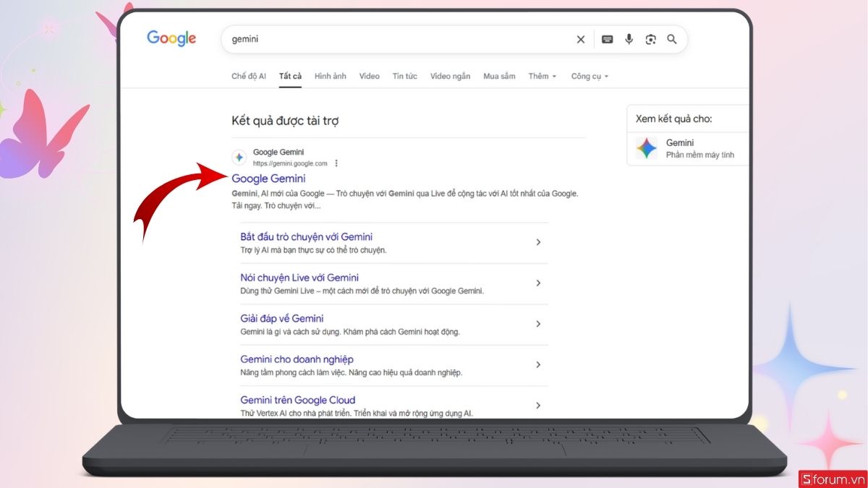The width and height of the screenshot is (868, 488).
Task: Select Gemini Phần mềm máy tính entry
Action: tap(688, 149)
